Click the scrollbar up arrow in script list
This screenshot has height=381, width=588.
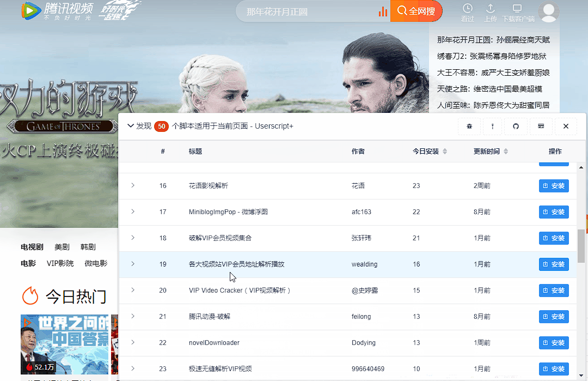(x=581, y=167)
